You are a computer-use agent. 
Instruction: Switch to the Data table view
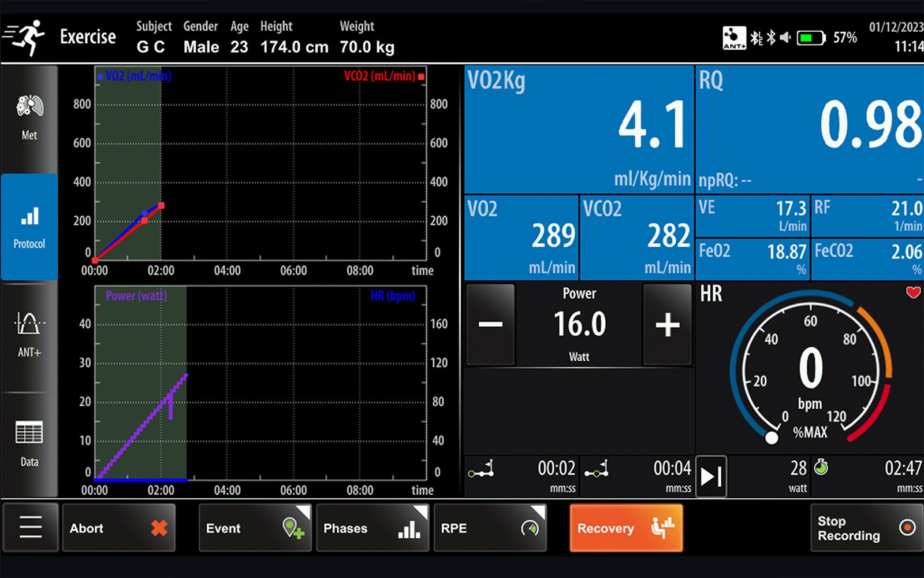(29, 443)
